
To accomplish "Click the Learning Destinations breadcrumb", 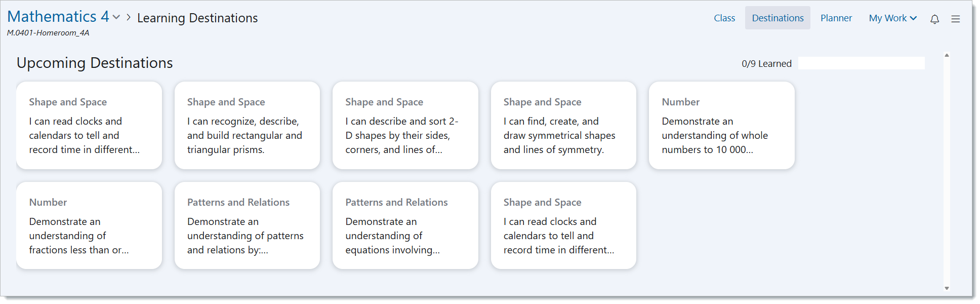I will point(197,18).
